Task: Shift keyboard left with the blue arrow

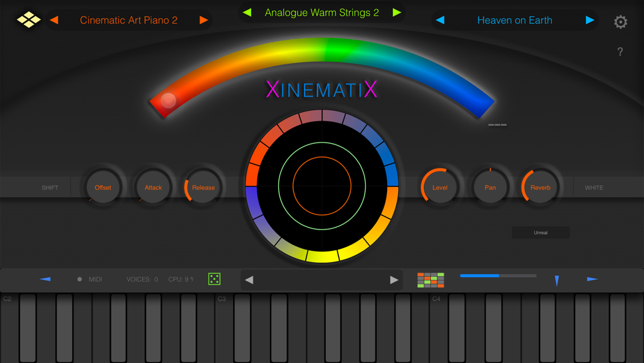Action: pyautogui.click(x=45, y=279)
